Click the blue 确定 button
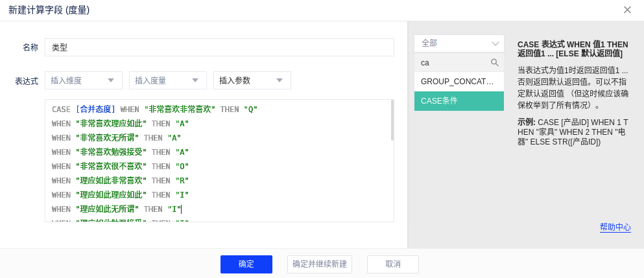Screen dimensions: 644x278 pos(246,264)
